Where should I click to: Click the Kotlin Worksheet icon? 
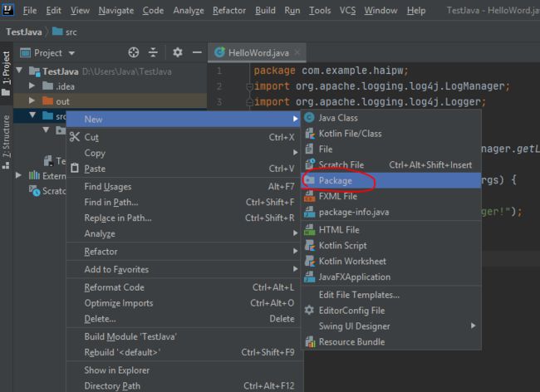pos(310,262)
